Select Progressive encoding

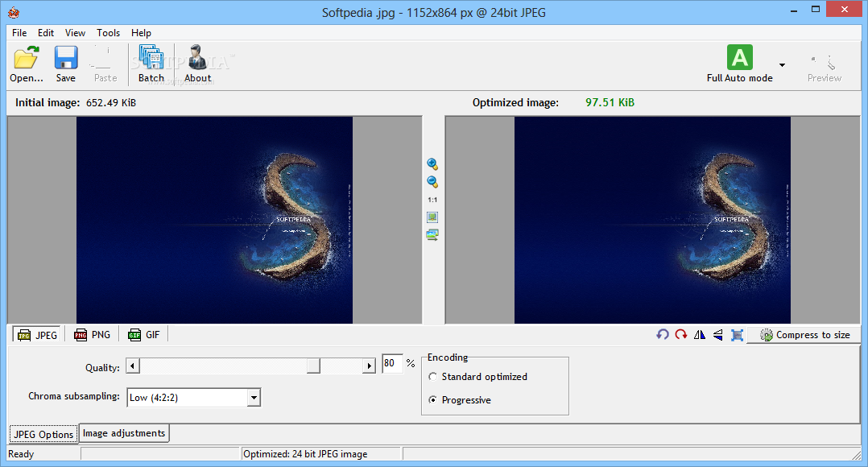(460, 399)
